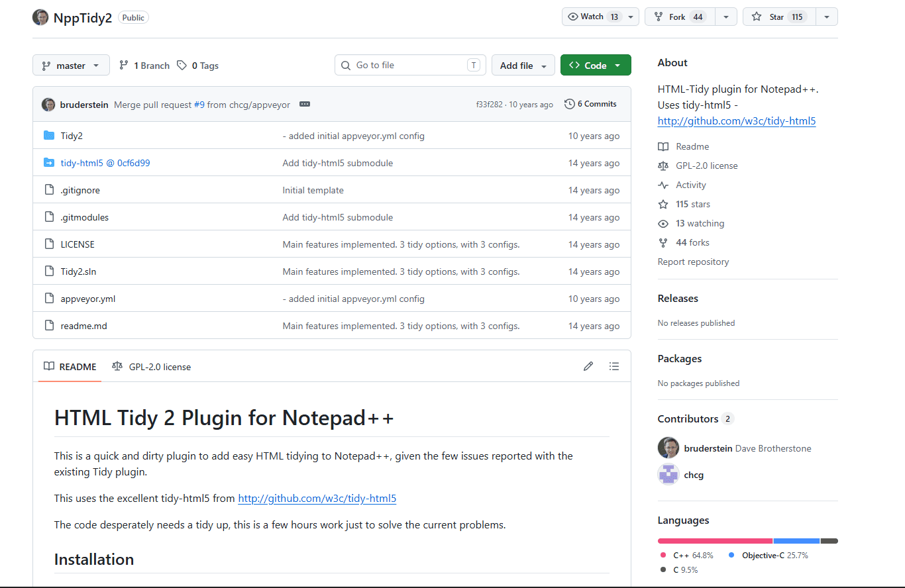
Task: Open the 0 Tags link
Action: click(197, 66)
